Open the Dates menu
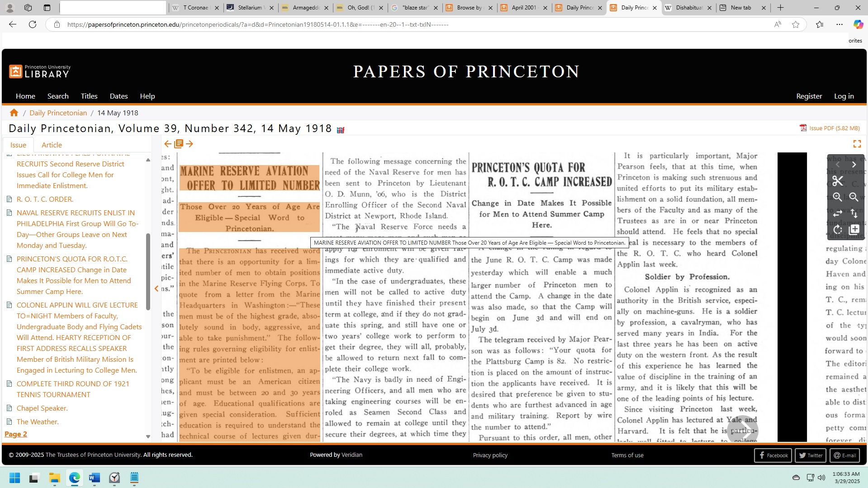Viewport: 868px width, 488px height. pos(119,96)
